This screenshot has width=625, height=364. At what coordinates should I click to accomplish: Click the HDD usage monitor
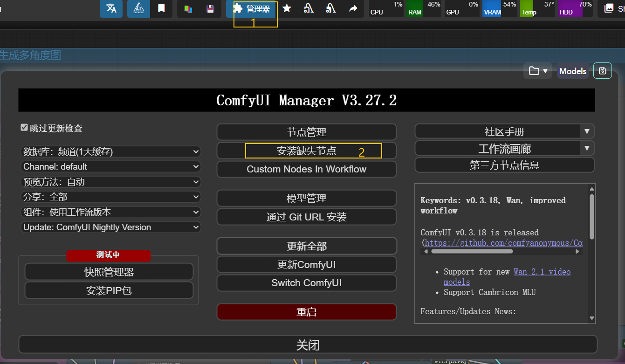pyautogui.click(x=576, y=8)
